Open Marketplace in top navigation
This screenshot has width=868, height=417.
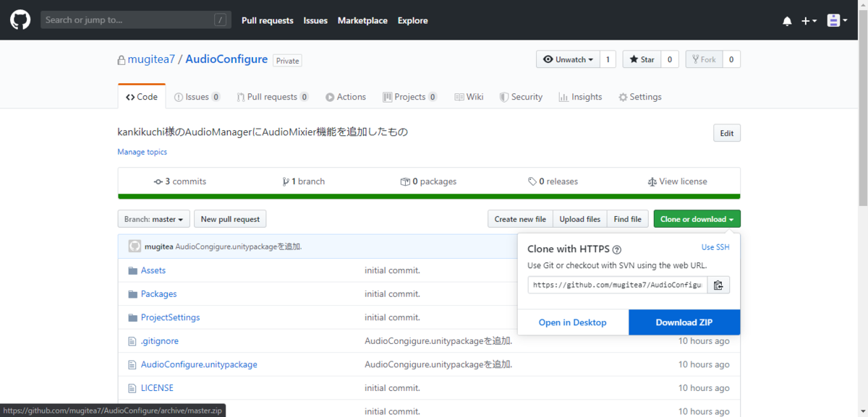pos(362,20)
